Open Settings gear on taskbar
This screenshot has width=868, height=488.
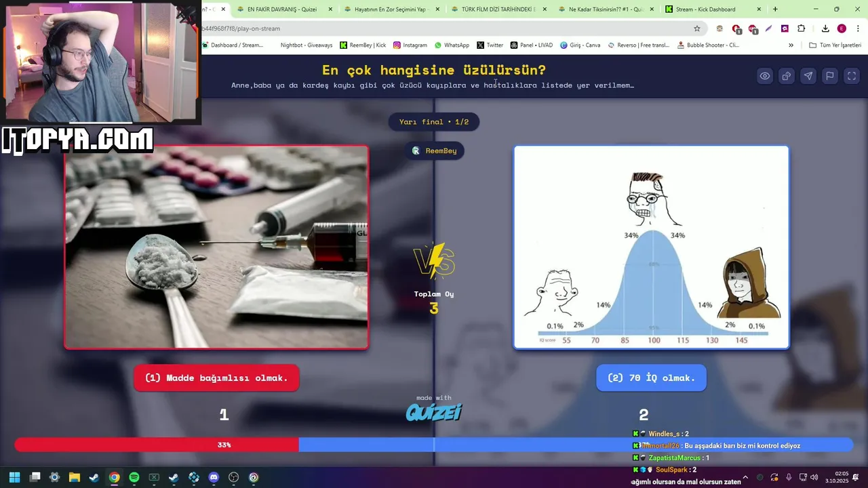coord(55,477)
